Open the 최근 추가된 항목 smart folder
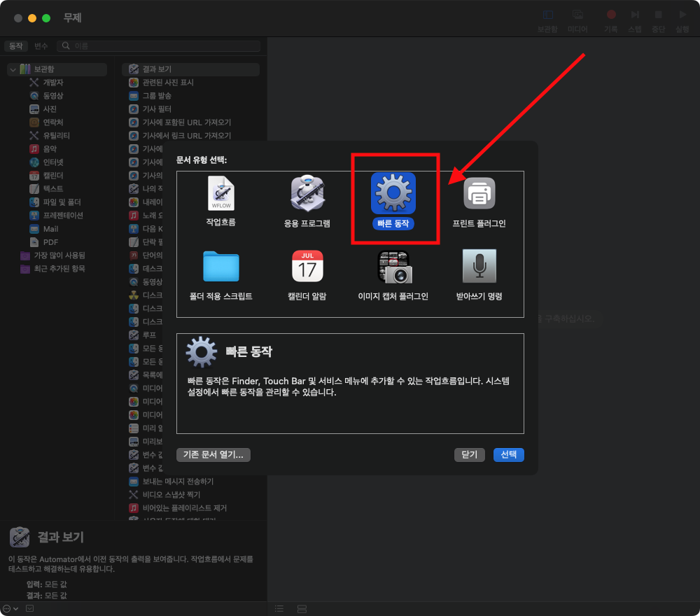700x616 pixels. [52, 269]
